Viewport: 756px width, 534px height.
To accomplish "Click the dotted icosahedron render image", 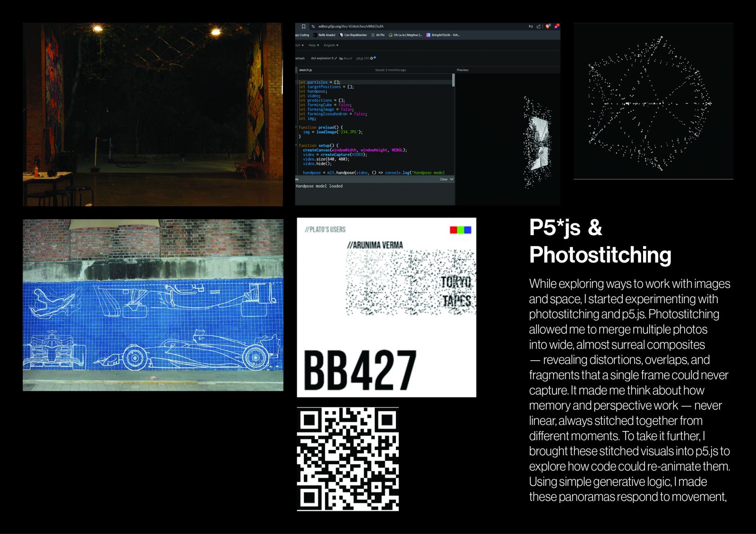I will pyautogui.click(x=653, y=101).
